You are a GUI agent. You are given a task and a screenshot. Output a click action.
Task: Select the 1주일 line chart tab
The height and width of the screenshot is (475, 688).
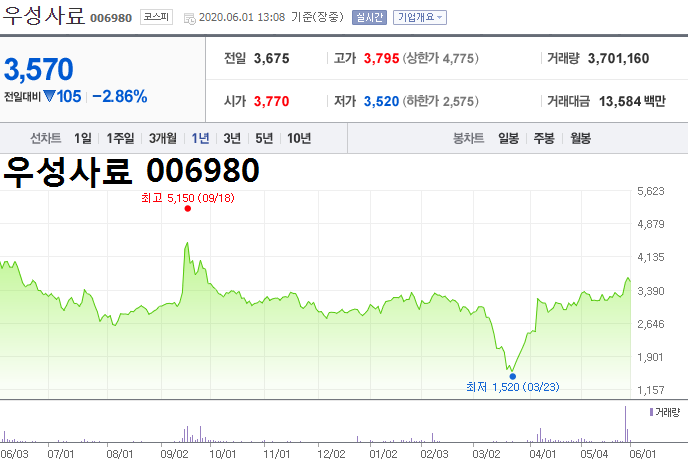tap(120, 138)
